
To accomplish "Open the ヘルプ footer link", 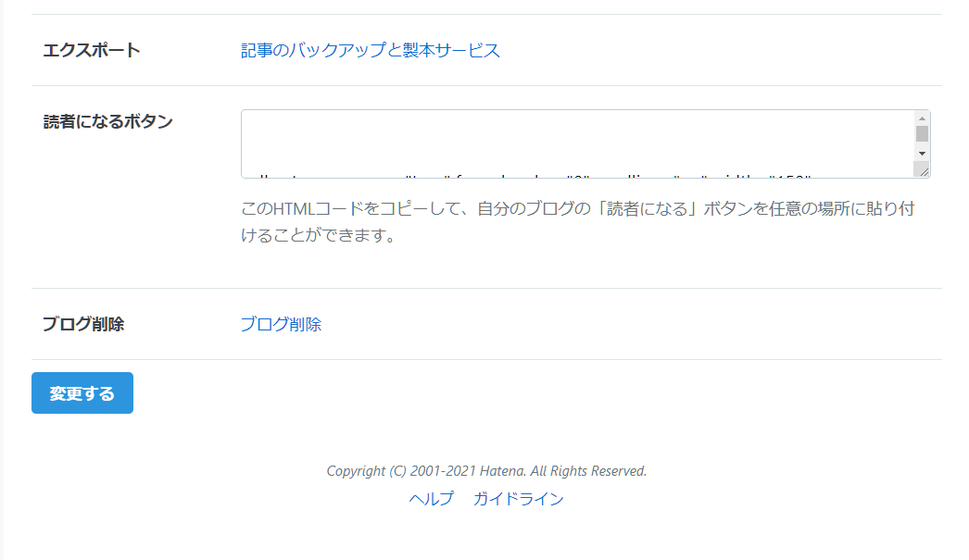I will click(432, 499).
